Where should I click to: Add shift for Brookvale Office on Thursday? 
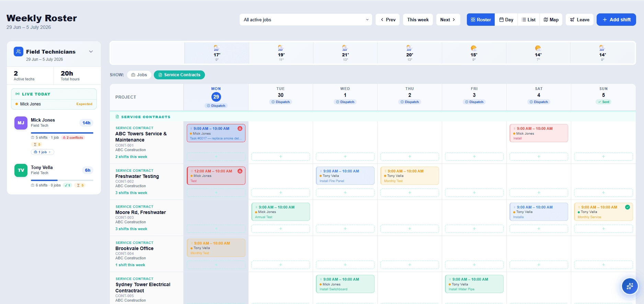coord(410,265)
